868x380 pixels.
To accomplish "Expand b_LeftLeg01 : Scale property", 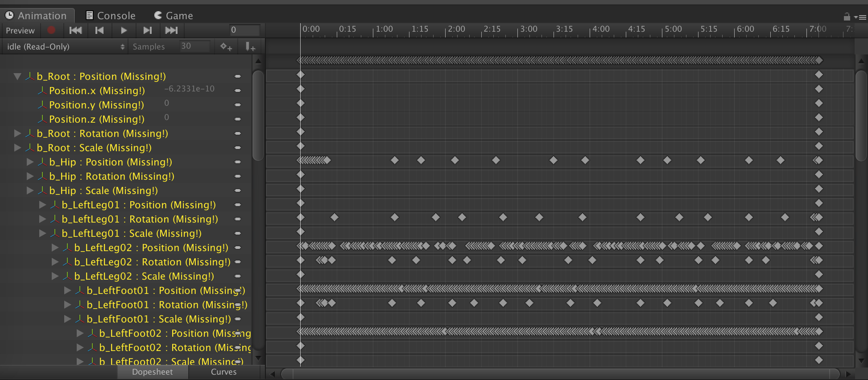I will (42, 233).
